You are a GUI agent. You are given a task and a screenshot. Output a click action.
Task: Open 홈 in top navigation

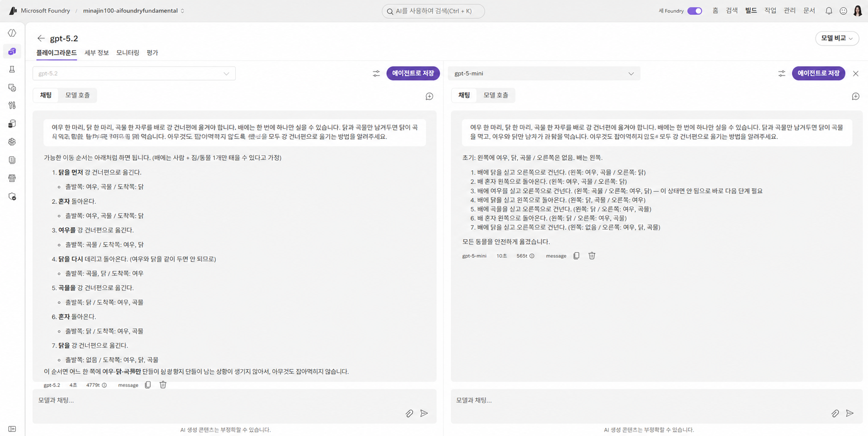point(715,11)
